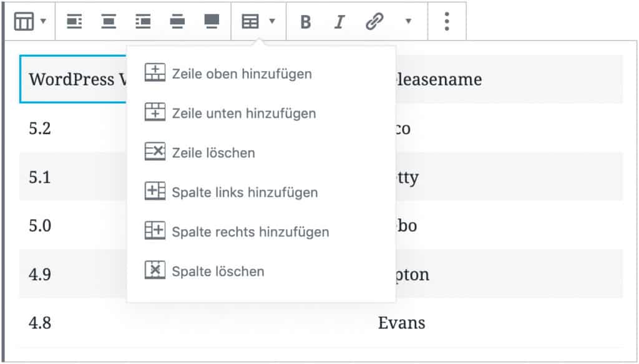Align the table block right
This screenshot has width=639, height=364.
coord(143,21)
